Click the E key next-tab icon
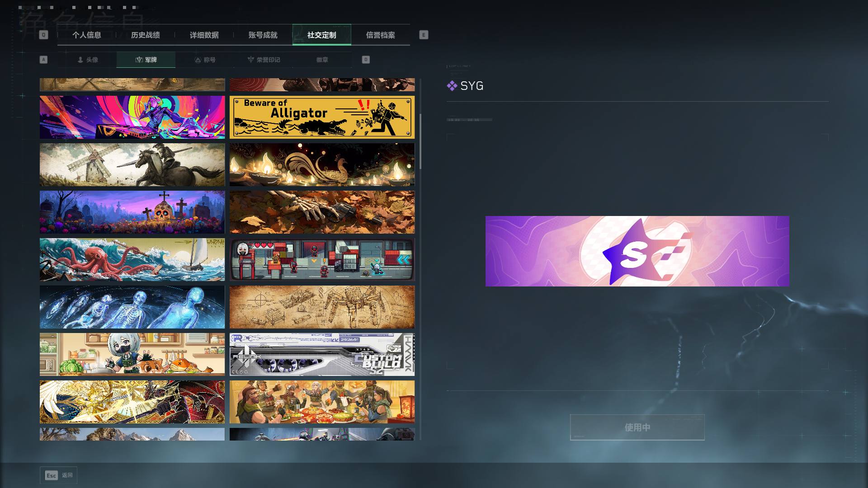This screenshot has width=868, height=488. click(x=424, y=35)
